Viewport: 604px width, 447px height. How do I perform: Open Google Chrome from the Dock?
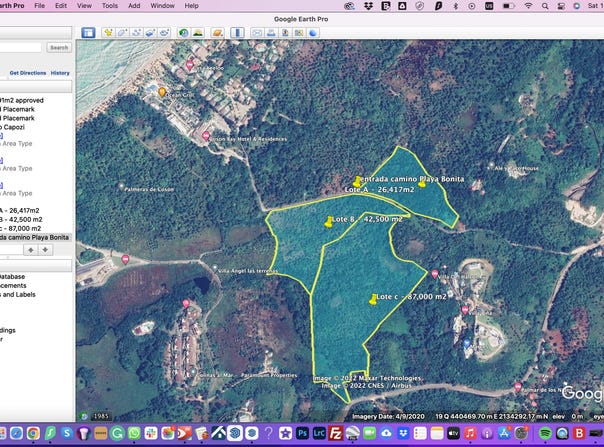point(34,434)
